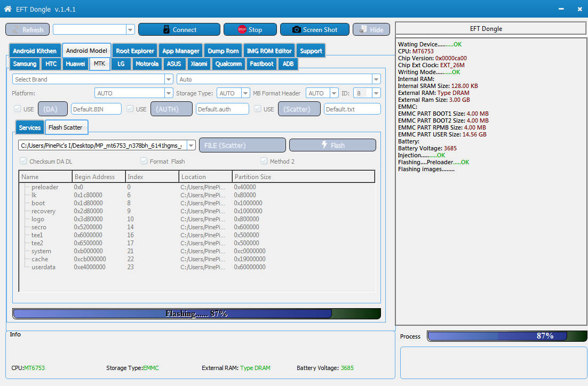Click the (DA) button
Screen dimensions: 588x386
pyautogui.click(x=53, y=109)
